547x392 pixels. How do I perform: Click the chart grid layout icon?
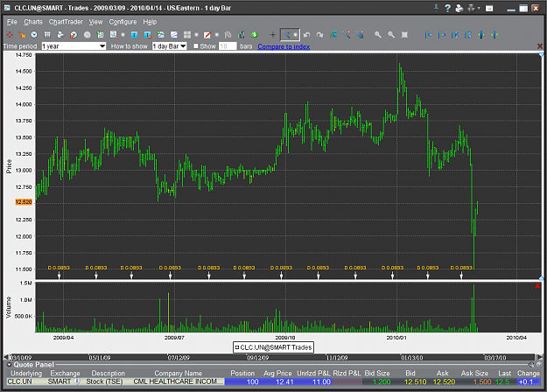pos(187,34)
